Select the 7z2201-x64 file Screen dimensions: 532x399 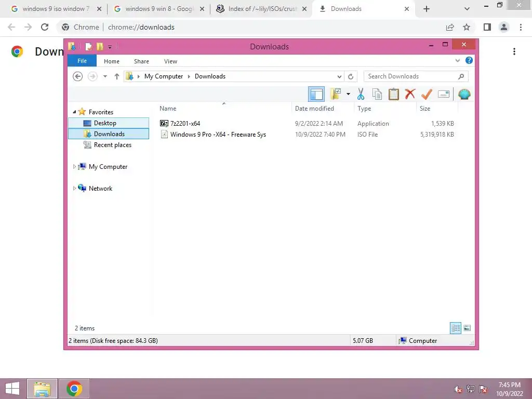185,124
